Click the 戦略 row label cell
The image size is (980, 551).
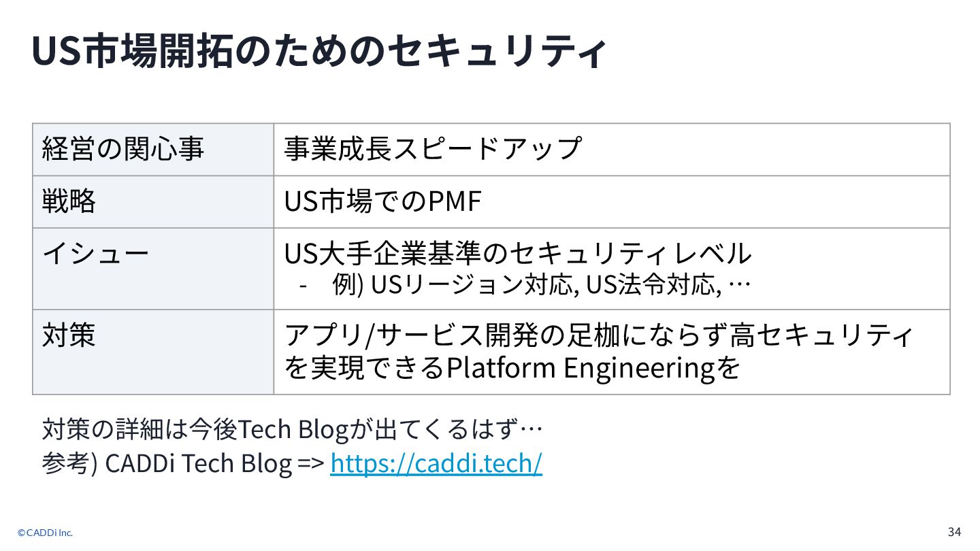tap(153, 202)
